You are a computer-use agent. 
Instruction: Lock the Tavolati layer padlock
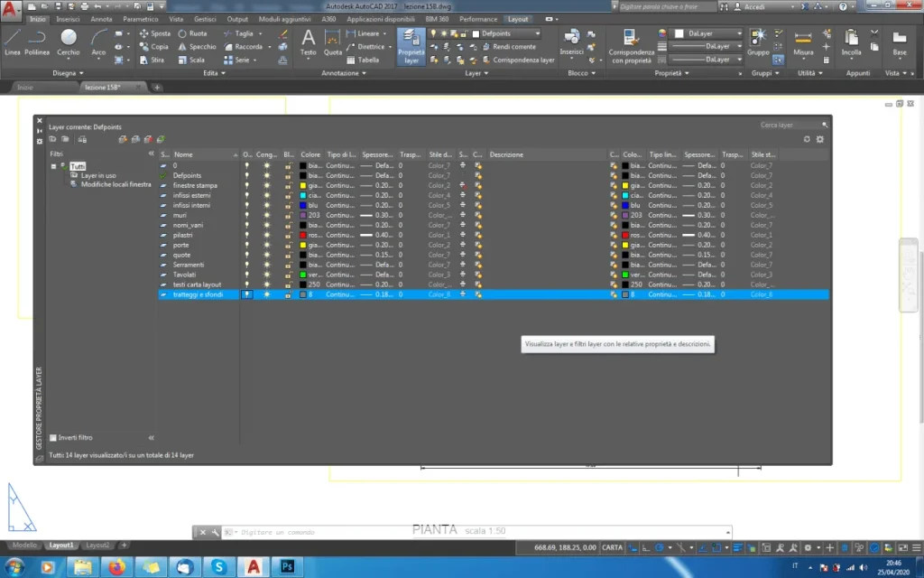288,275
